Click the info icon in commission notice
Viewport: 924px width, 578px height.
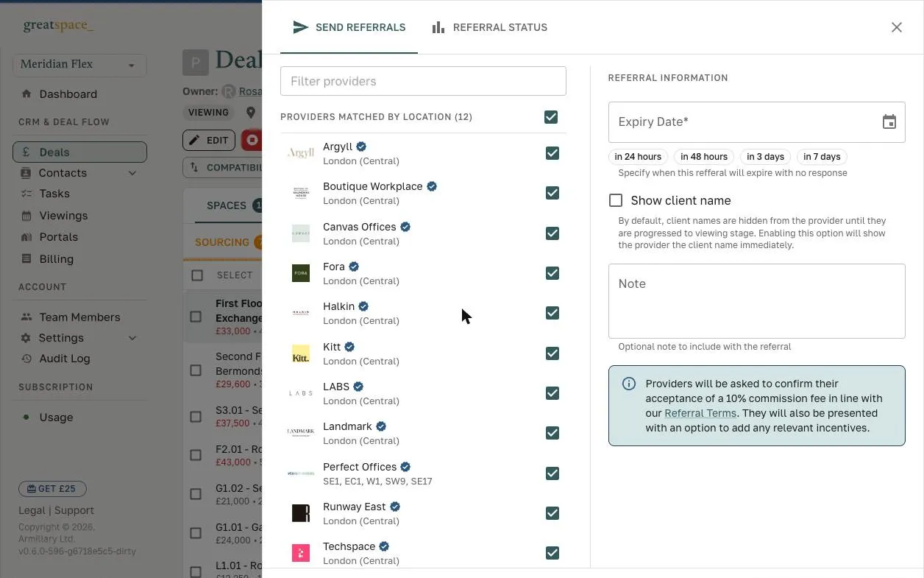click(x=629, y=384)
